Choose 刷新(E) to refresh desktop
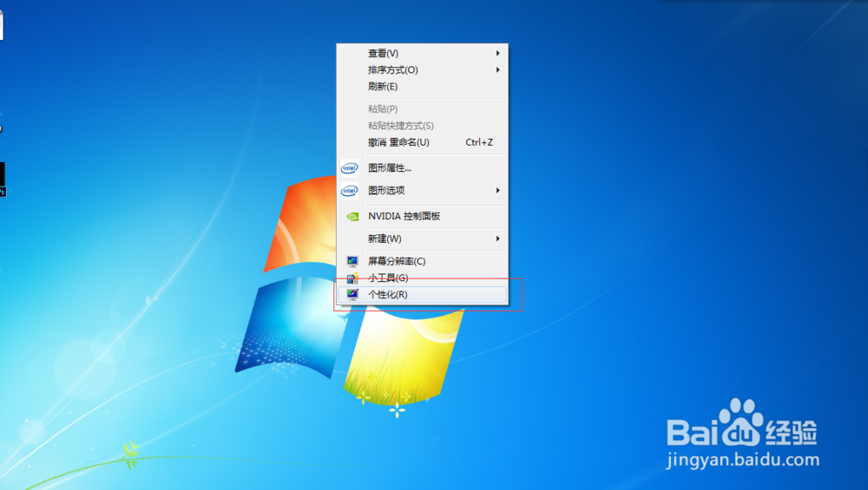868x490 pixels. point(422,86)
